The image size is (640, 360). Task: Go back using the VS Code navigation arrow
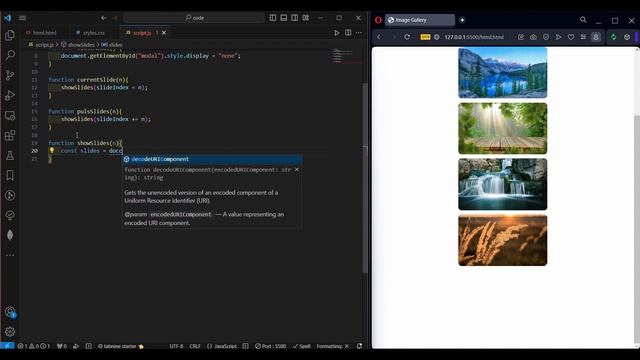coord(104,18)
